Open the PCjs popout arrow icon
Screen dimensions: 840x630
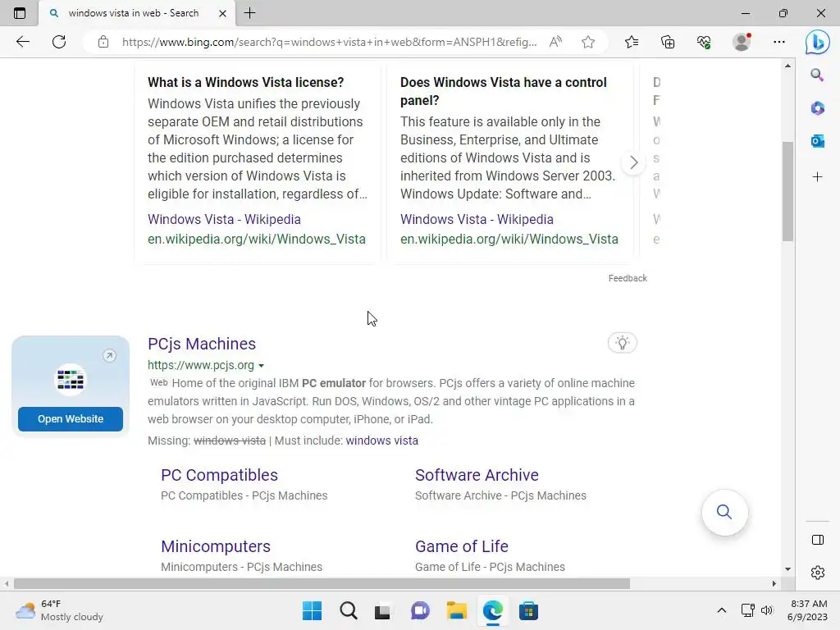[109, 356]
